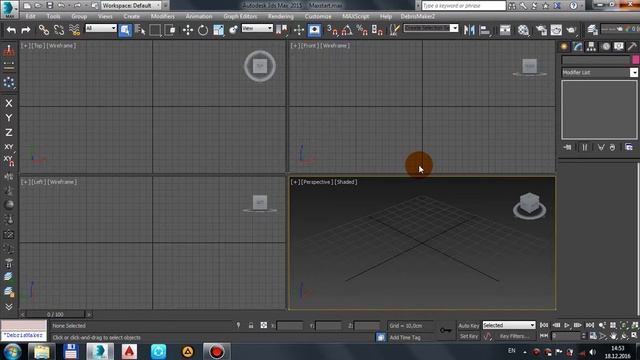This screenshot has width=640, height=360.
Task: Open the Edit menu
Action: coord(31,16)
